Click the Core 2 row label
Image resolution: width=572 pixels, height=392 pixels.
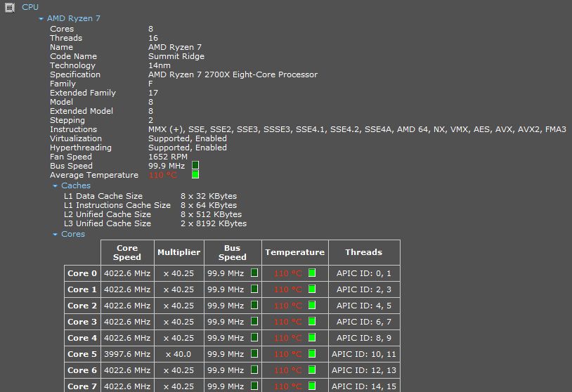coord(82,306)
